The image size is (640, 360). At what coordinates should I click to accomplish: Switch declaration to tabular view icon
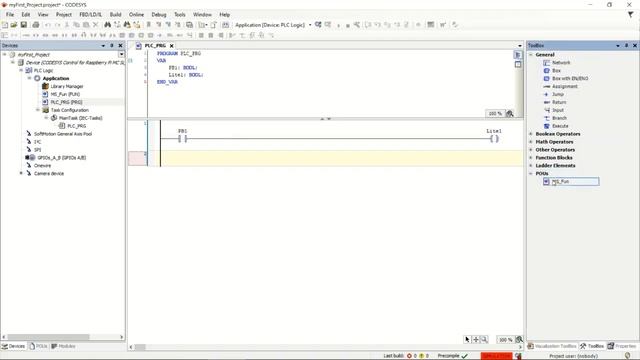518,64
